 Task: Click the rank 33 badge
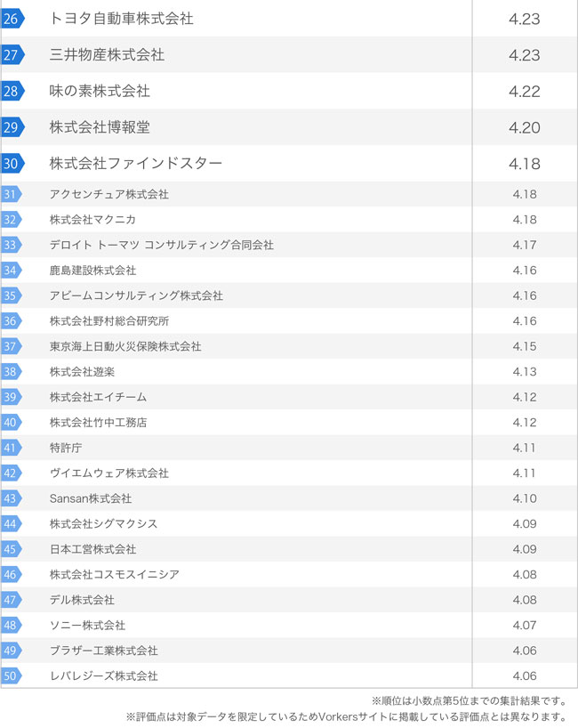point(12,245)
